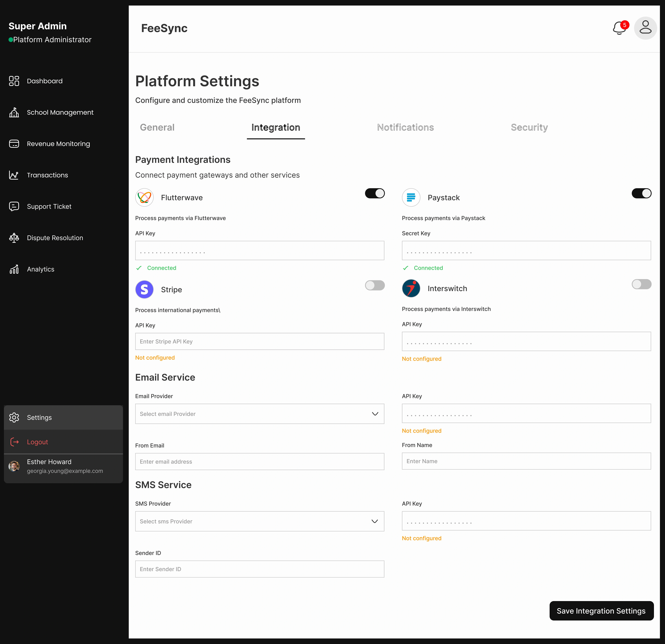Click the Dashboard grid icon

14,81
